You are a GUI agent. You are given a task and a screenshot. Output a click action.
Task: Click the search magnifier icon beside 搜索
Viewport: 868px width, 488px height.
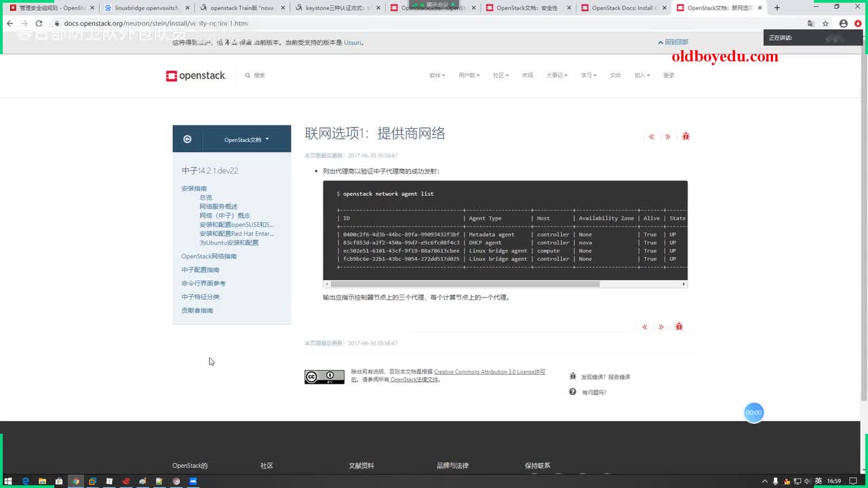tap(248, 75)
